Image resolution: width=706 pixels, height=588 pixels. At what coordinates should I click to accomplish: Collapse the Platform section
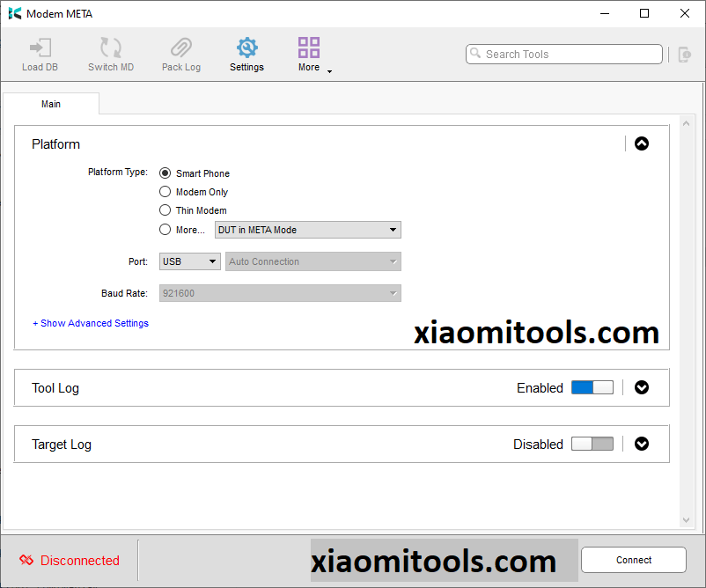point(642,143)
